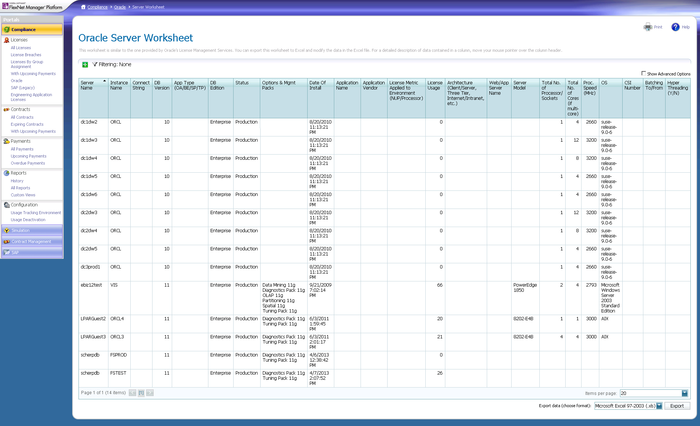Click the Contracts section icon in sidebar
Screen dimensions: 700x426
[x=5, y=109]
